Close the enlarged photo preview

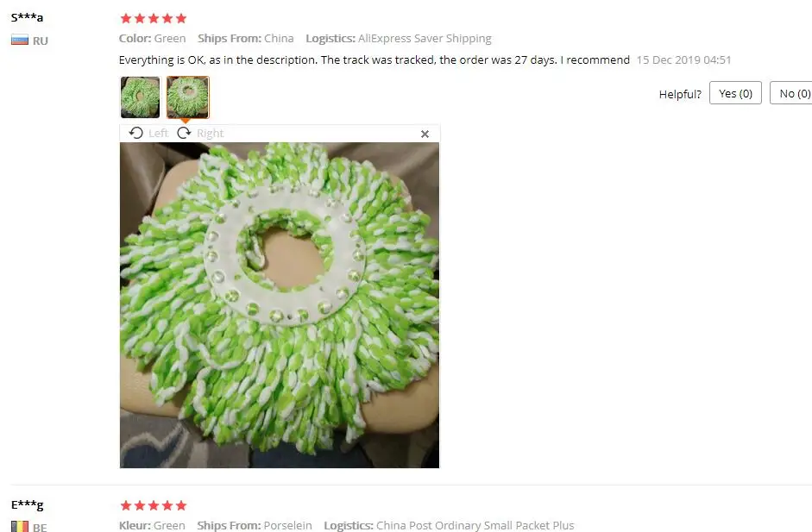click(425, 134)
